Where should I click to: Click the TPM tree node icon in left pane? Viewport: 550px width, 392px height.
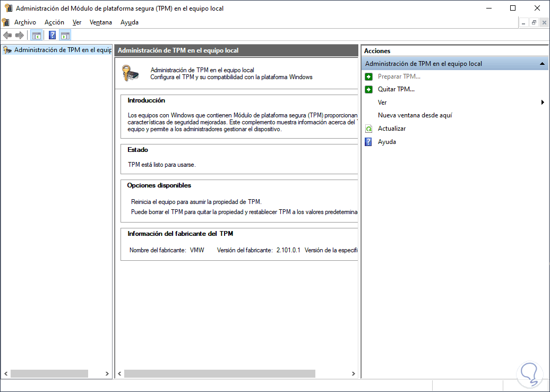(x=7, y=50)
